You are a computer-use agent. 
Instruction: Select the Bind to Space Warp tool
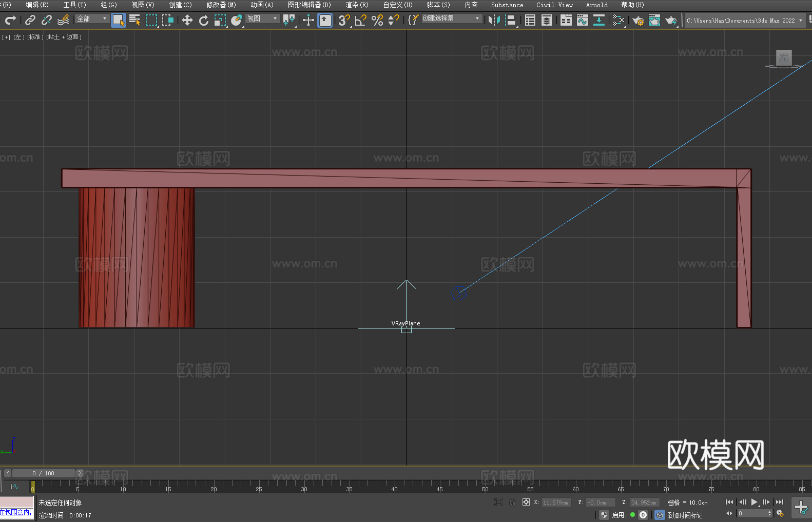63,20
